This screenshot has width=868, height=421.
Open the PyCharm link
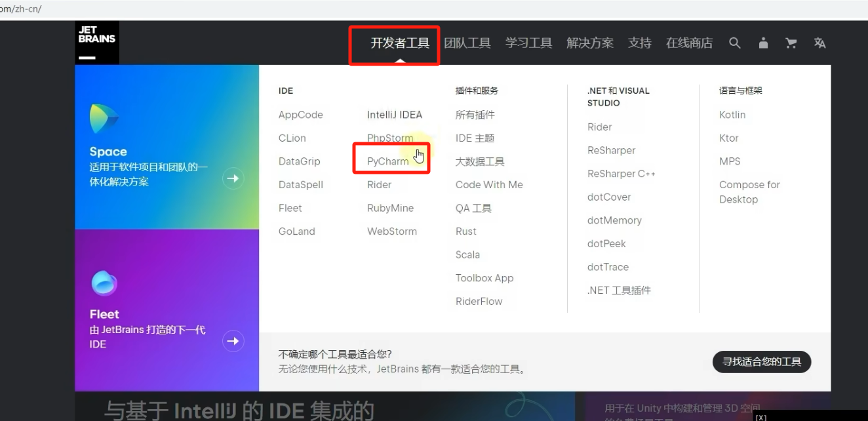388,161
